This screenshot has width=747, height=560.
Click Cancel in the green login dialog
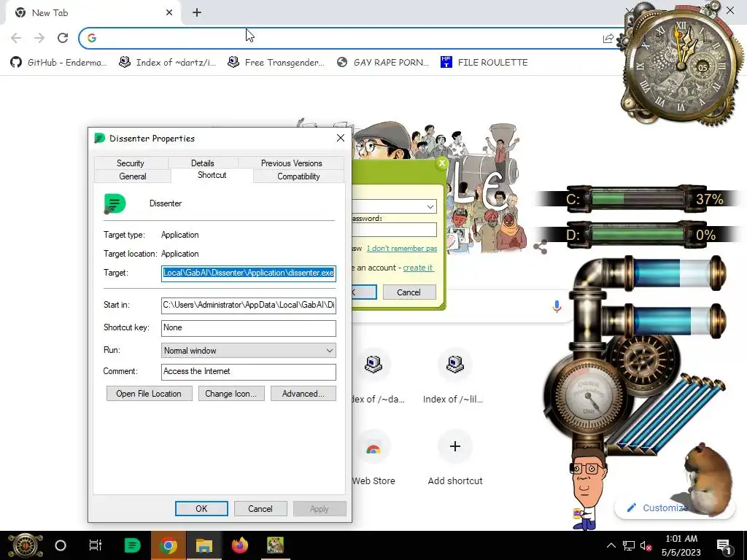[x=409, y=292]
